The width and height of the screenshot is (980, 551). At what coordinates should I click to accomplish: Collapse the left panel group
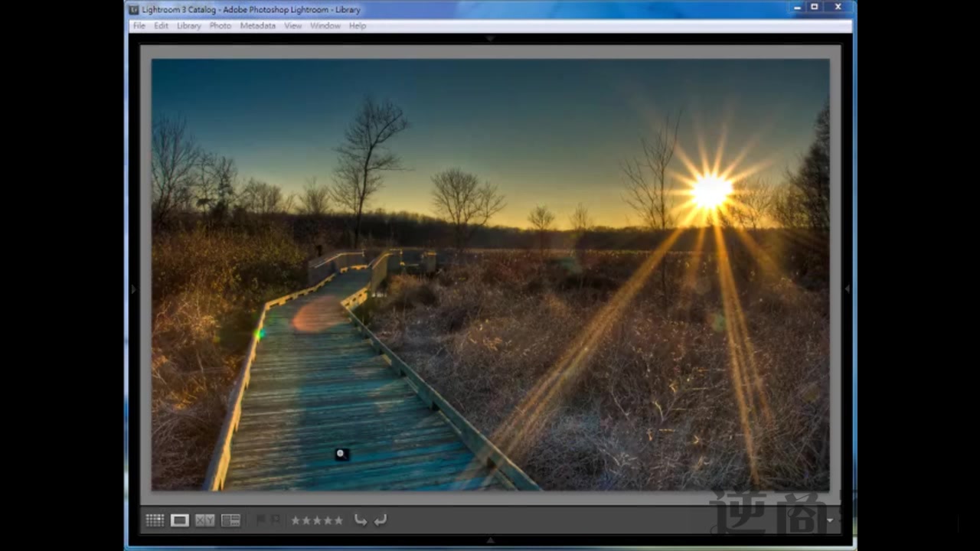133,288
